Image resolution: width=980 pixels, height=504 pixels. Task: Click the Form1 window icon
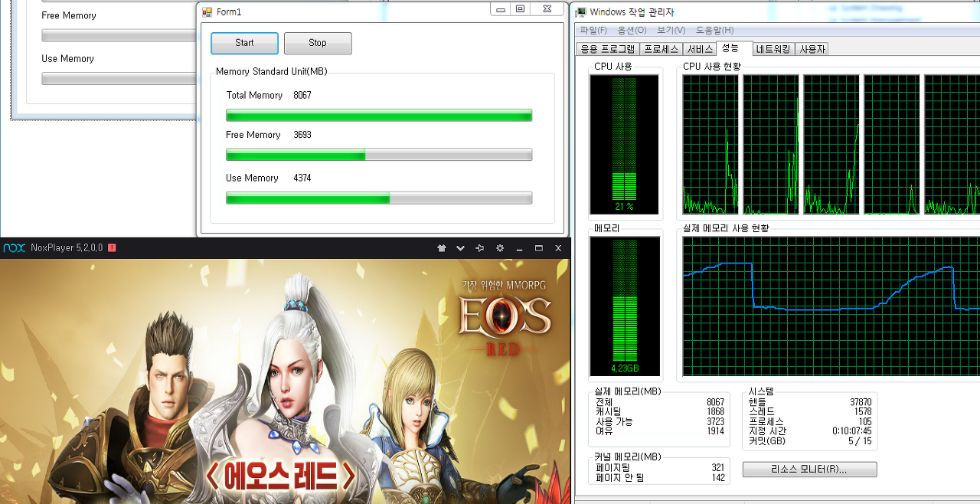click(207, 11)
